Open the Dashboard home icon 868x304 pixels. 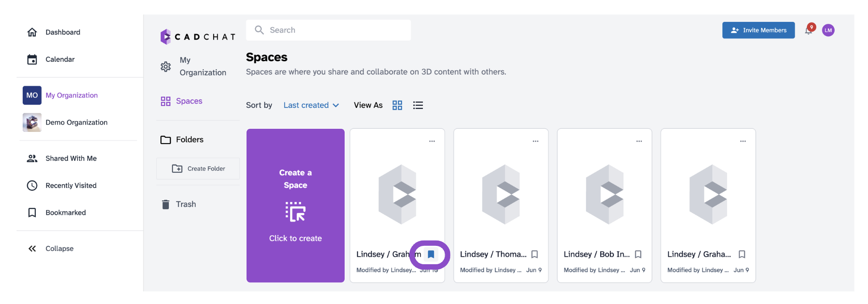(x=32, y=32)
